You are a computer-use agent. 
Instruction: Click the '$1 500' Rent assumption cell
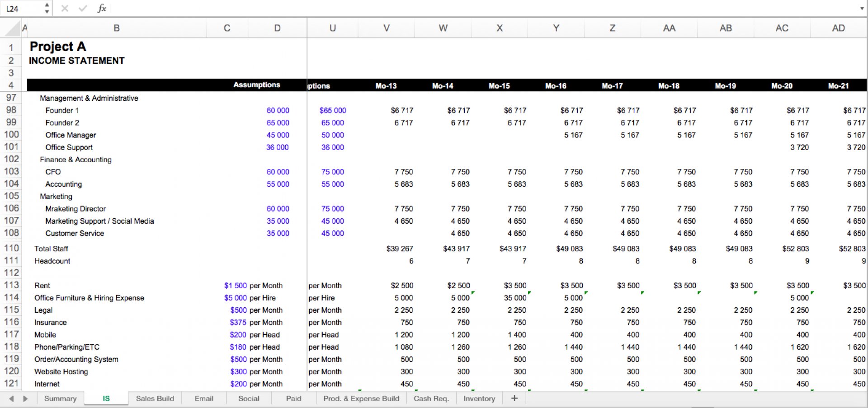tap(236, 286)
